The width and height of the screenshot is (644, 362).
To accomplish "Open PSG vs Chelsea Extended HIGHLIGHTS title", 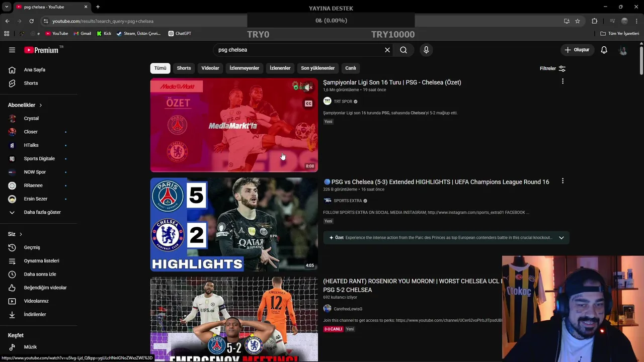I will pyautogui.click(x=436, y=182).
